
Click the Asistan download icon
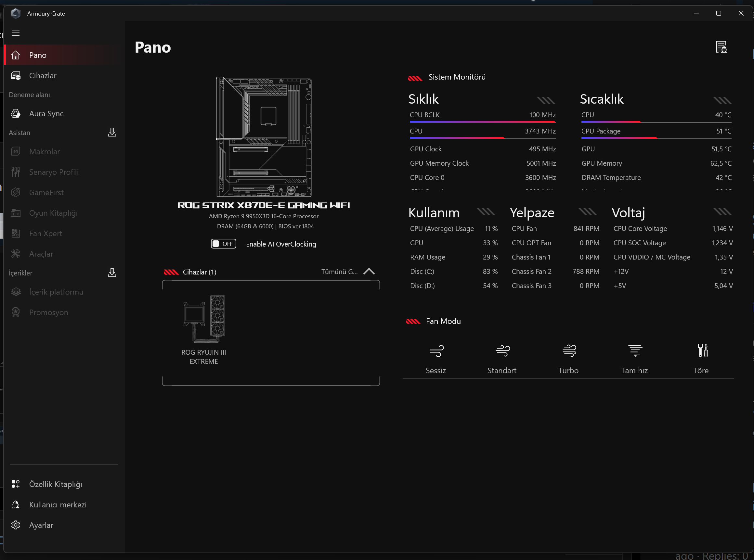click(112, 132)
